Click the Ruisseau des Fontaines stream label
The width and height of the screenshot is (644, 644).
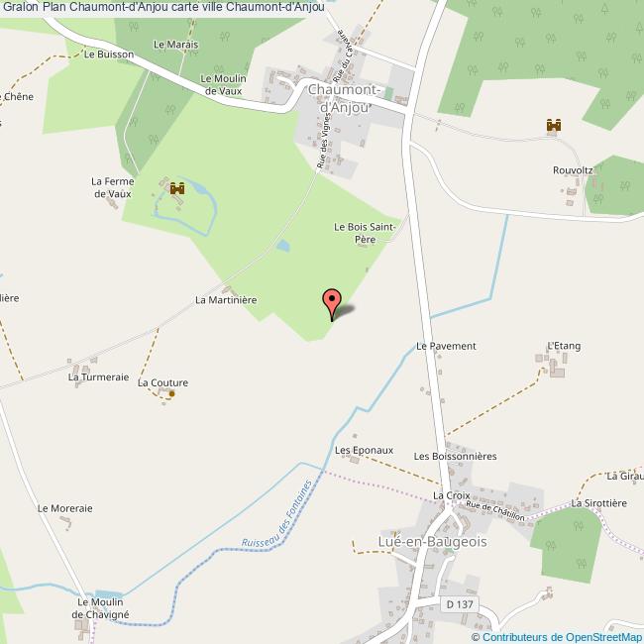coord(277,513)
